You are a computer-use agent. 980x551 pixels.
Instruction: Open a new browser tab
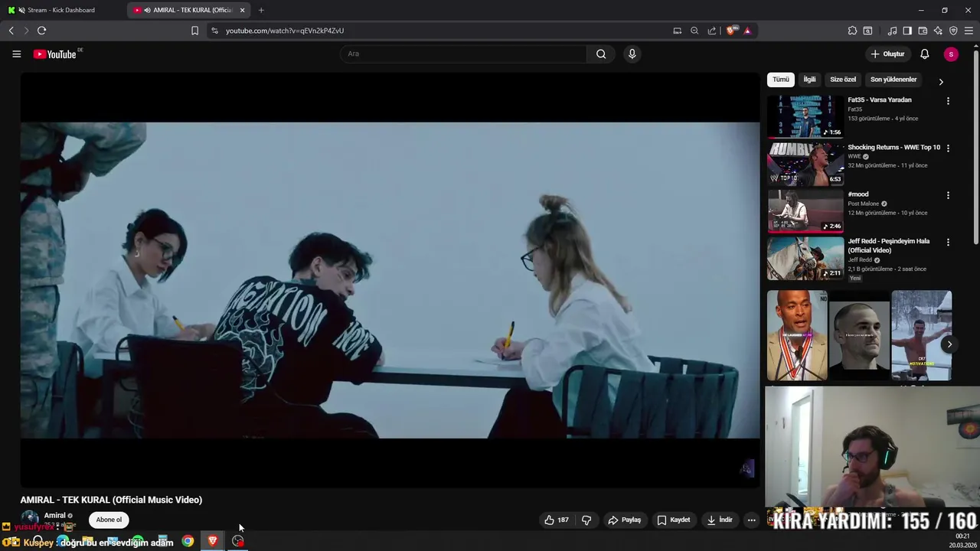[x=261, y=10]
